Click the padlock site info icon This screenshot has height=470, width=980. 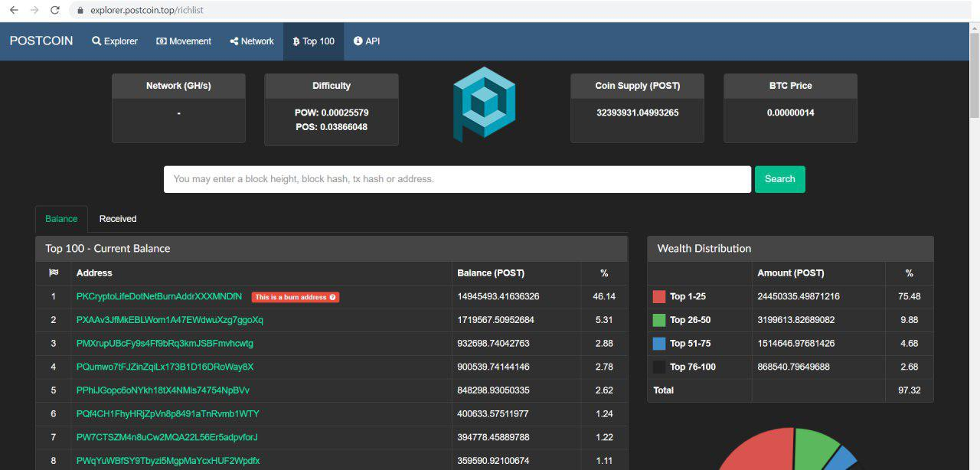click(x=80, y=11)
